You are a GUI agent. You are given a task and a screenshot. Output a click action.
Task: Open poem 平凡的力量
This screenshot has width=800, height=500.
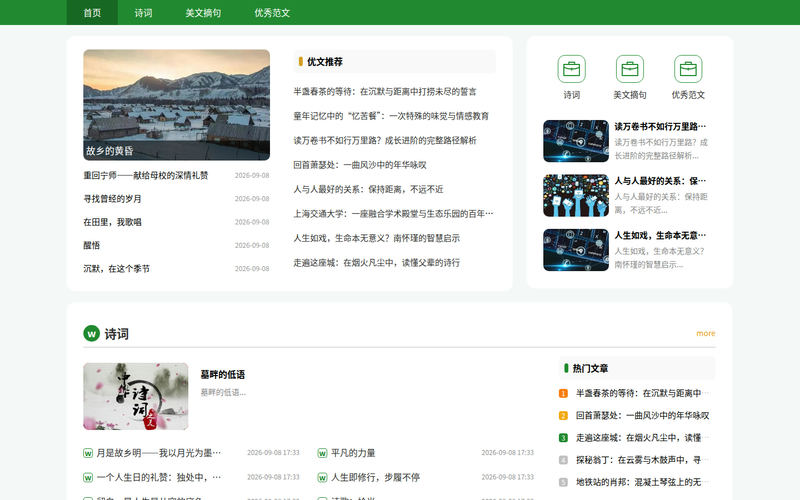[353, 453]
